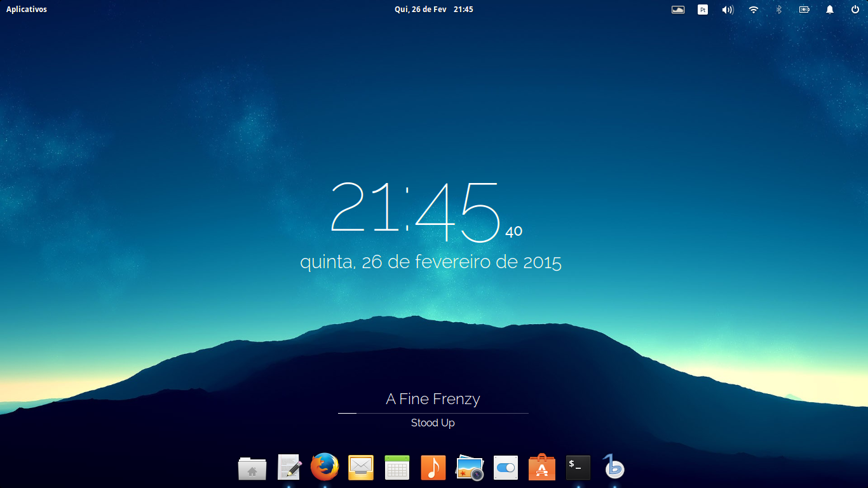Expand the sound volume indicator

pos(728,10)
